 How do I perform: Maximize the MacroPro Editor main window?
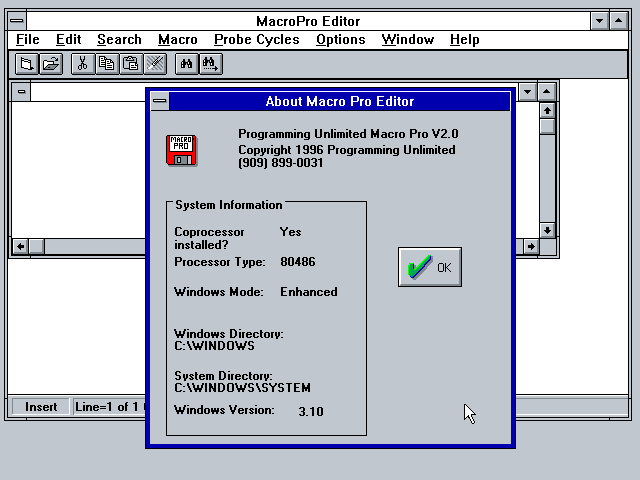tap(619, 21)
